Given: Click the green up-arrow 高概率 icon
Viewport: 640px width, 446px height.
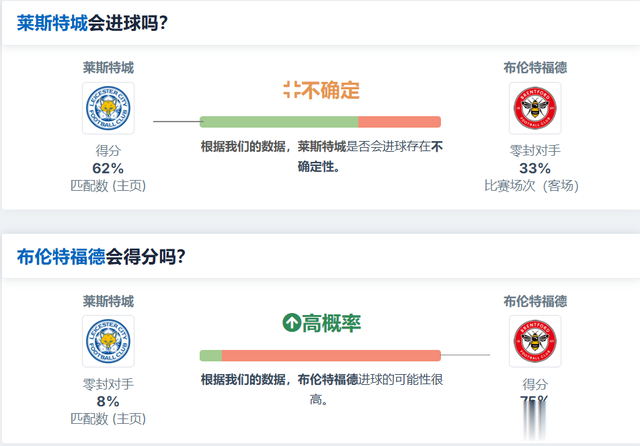Looking at the screenshot, I should [x=291, y=323].
